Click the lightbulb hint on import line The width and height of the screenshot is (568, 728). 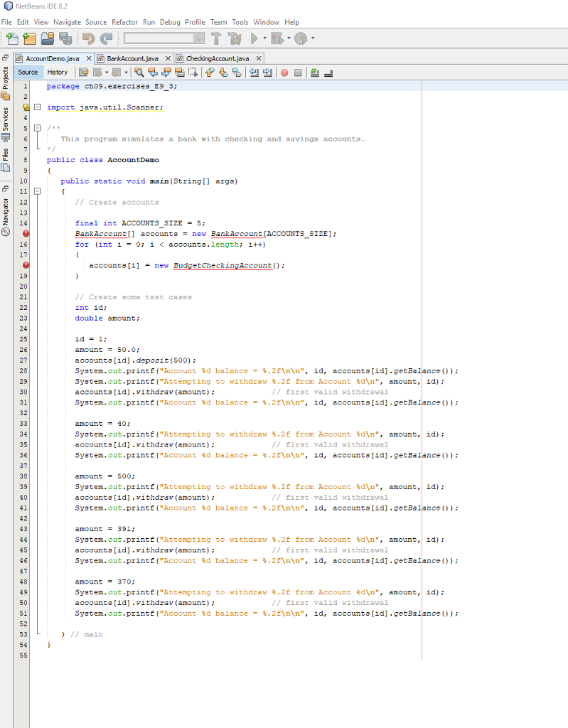coord(26,107)
